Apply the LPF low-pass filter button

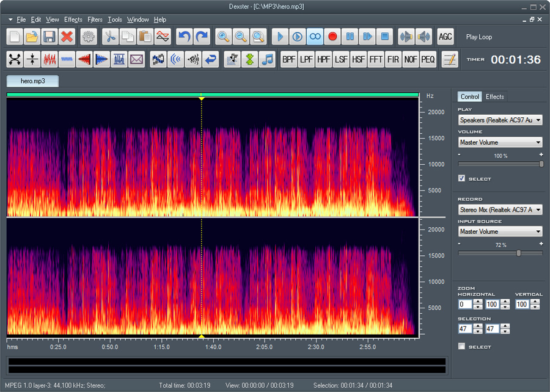(306, 59)
